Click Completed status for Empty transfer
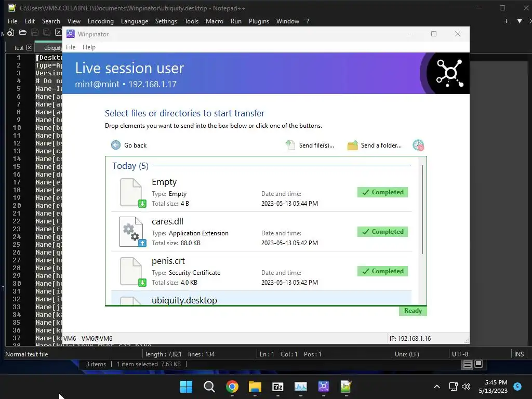532x399 pixels. coord(382,192)
